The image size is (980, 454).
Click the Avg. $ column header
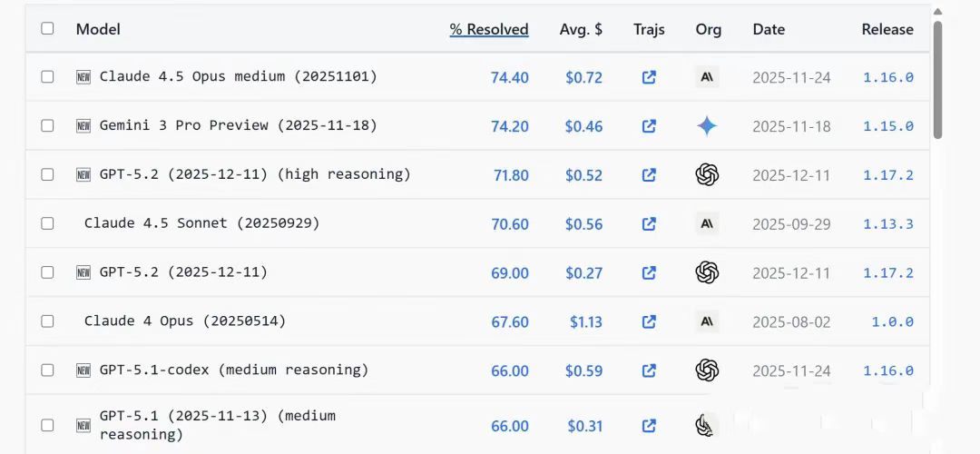(x=581, y=29)
